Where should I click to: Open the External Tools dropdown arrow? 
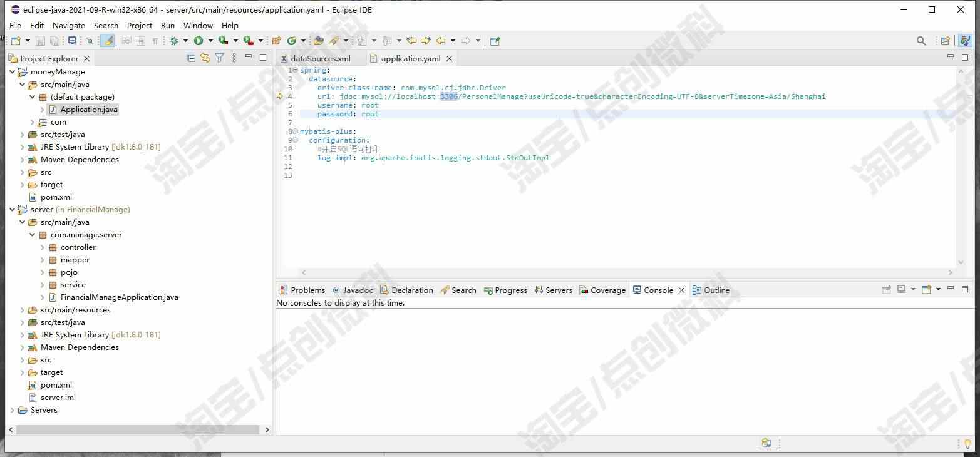[x=260, y=41]
